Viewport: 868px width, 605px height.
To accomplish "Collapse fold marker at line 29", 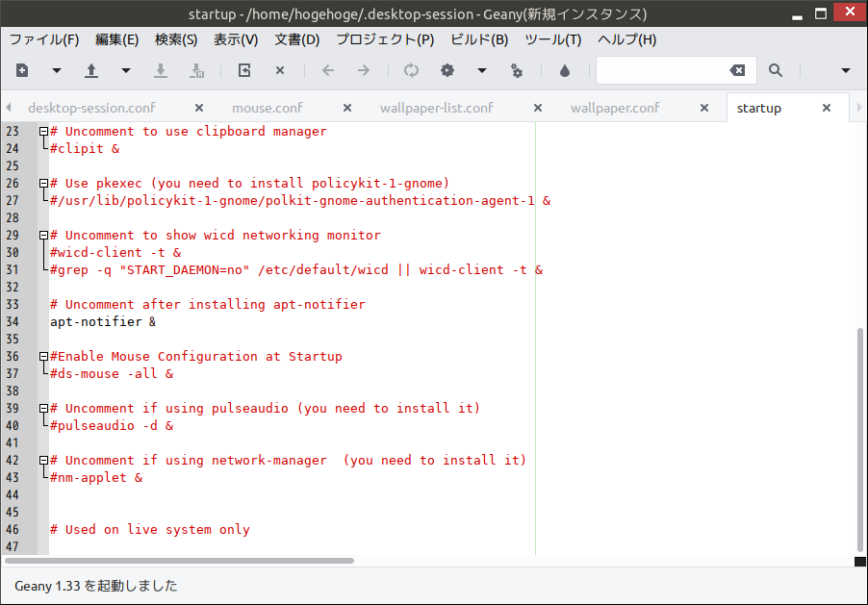I will click(43, 236).
